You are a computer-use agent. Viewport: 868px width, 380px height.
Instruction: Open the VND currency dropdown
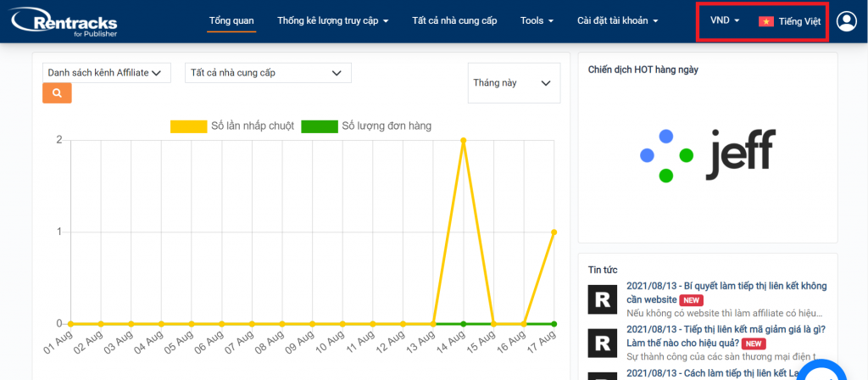(x=726, y=21)
